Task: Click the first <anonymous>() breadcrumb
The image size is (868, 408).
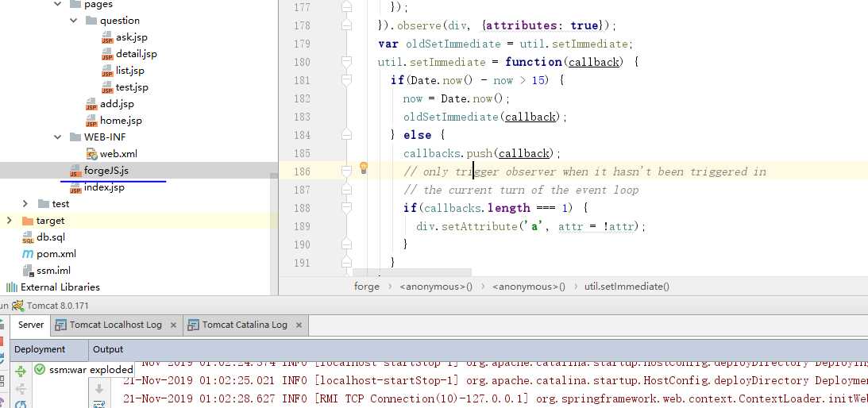Action: coord(436,287)
